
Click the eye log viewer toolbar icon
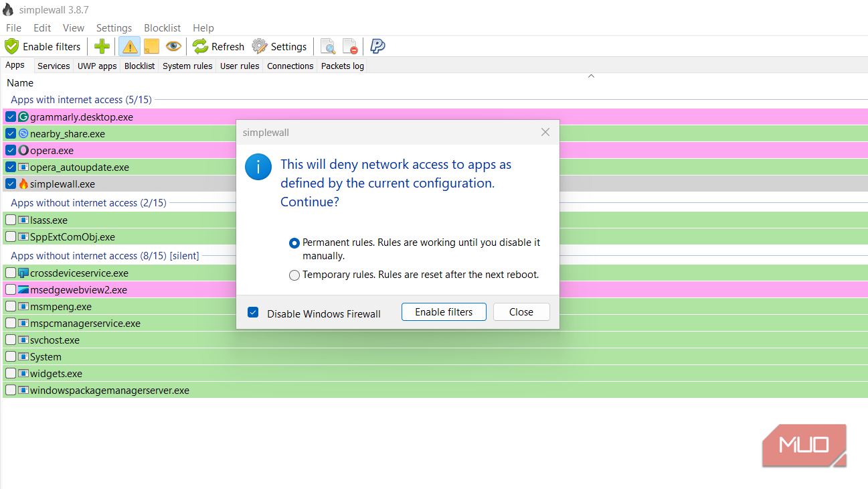point(173,46)
